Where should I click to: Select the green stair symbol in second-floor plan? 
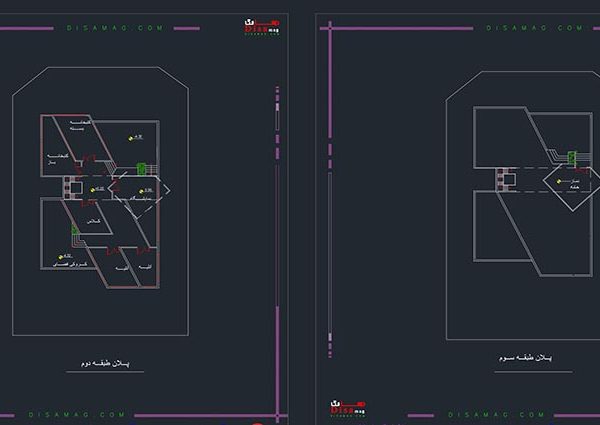pyautogui.click(x=142, y=168)
